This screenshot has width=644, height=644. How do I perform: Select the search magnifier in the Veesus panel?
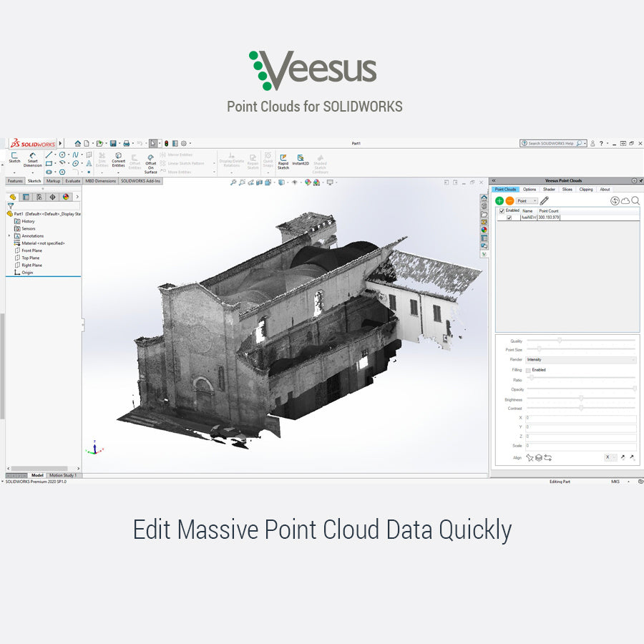pos(635,200)
